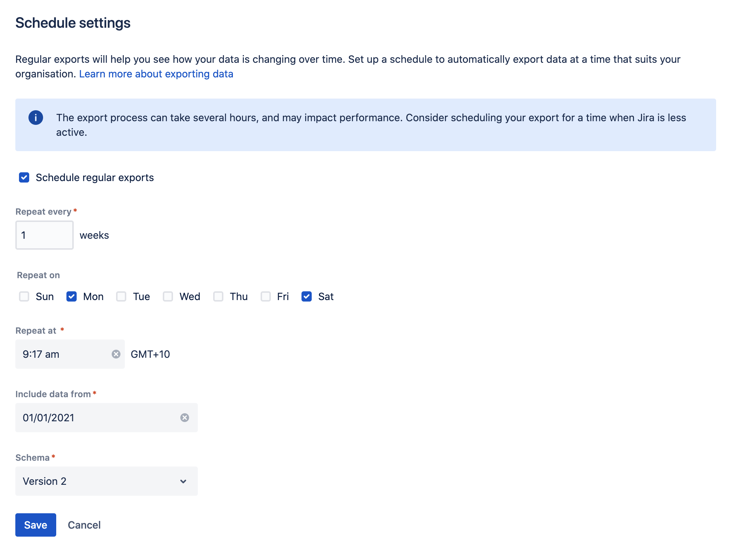This screenshot has width=730, height=560.
Task: Click the Save button
Action: 36,525
